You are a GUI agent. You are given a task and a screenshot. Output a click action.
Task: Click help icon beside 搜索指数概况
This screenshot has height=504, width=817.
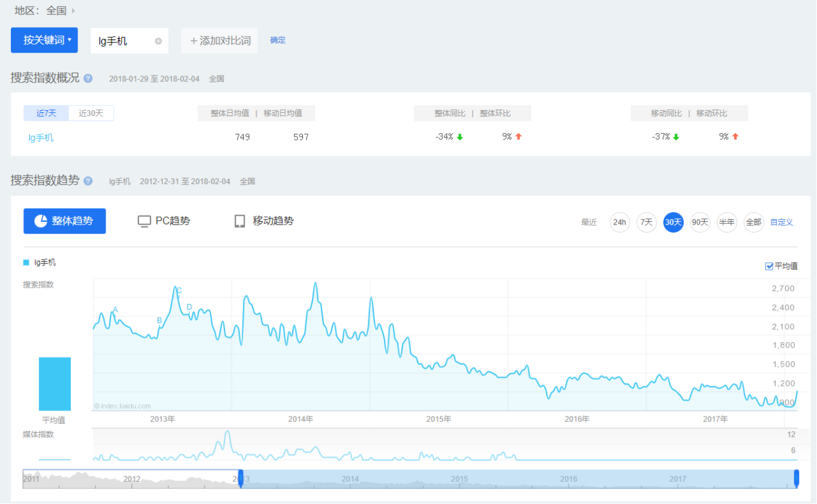88,79
